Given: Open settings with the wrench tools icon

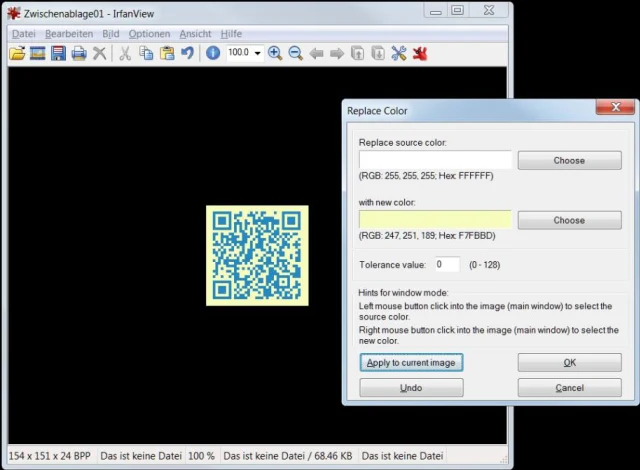Looking at the screenshot, I should click(x=399, y=53).
